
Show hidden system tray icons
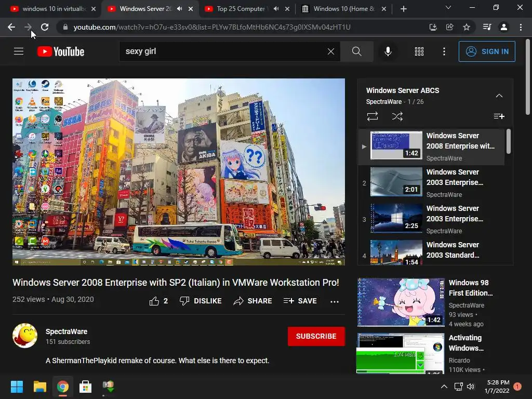tap(444, 387)
